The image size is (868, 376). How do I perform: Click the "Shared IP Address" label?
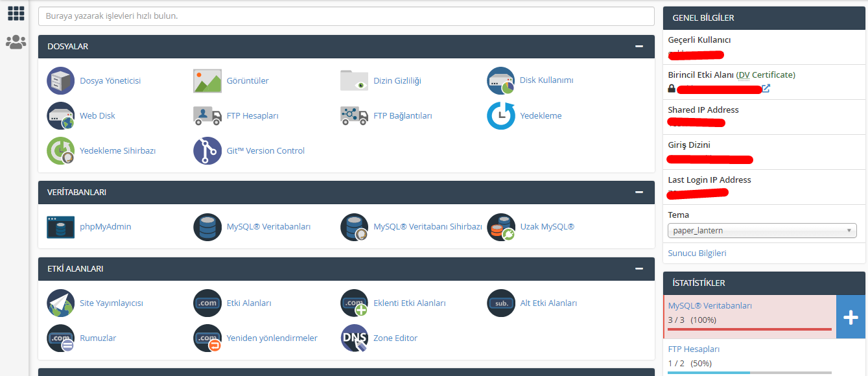point(703,110)
